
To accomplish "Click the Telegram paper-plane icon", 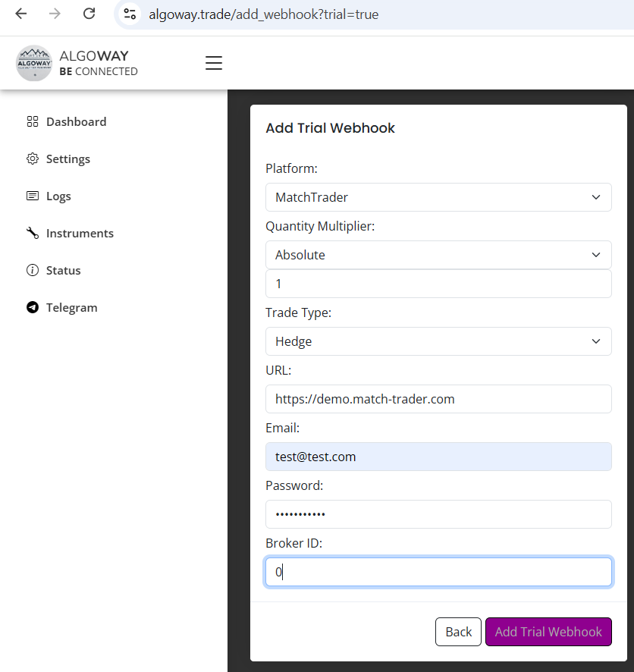I will 33,307.
